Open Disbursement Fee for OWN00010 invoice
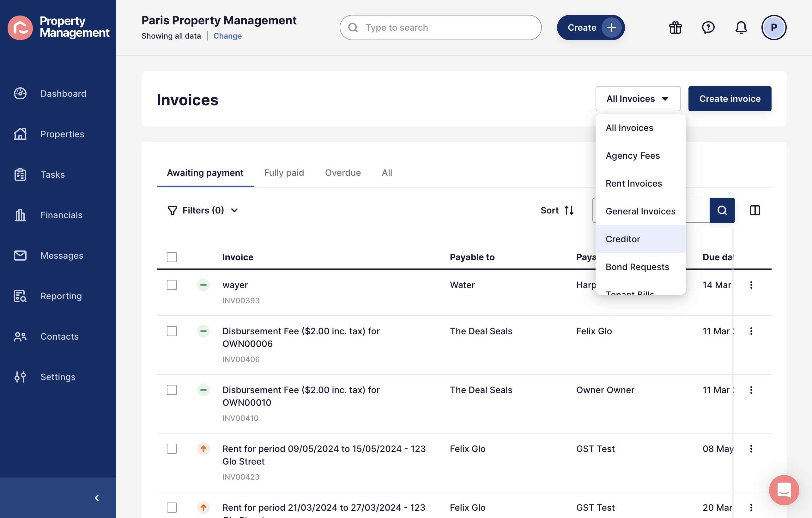The image size is (812, 518). pyautogui.click(x=301, y=396)
